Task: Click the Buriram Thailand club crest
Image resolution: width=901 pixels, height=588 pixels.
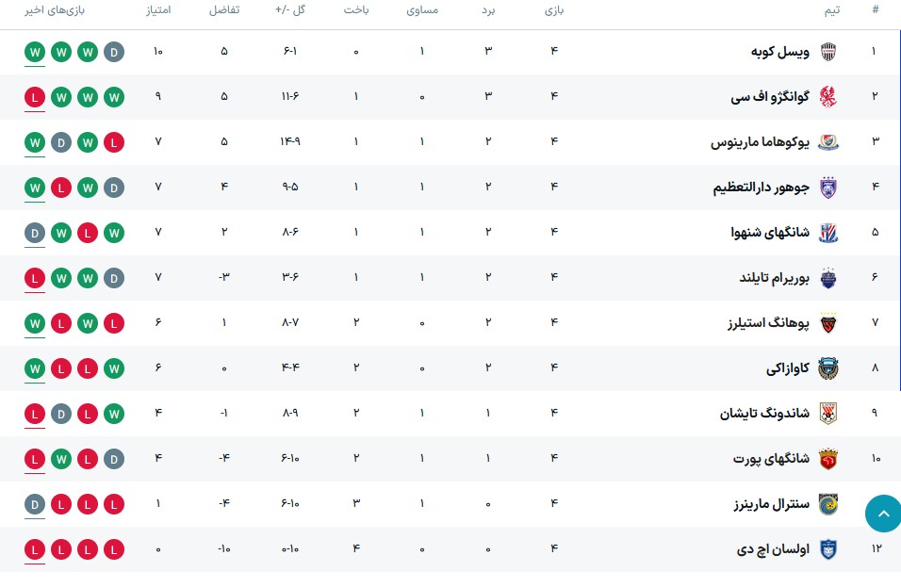Action: coord(827,278)
